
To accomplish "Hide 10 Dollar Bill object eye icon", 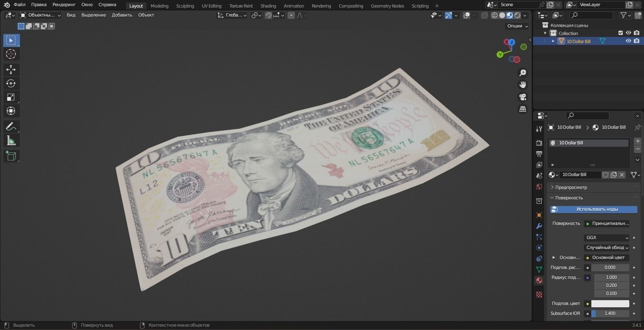I will pyautogui.click(x=628, y=41).
